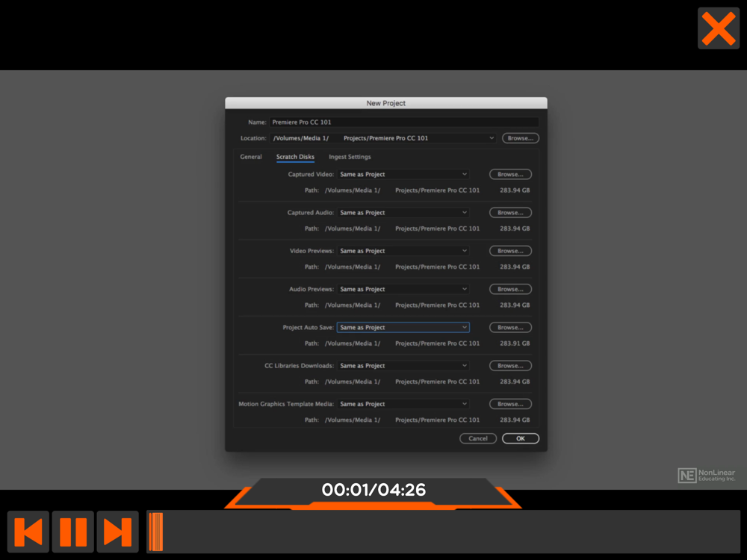
Task: Pause the tutorial video
Action: tap(73, 532)
